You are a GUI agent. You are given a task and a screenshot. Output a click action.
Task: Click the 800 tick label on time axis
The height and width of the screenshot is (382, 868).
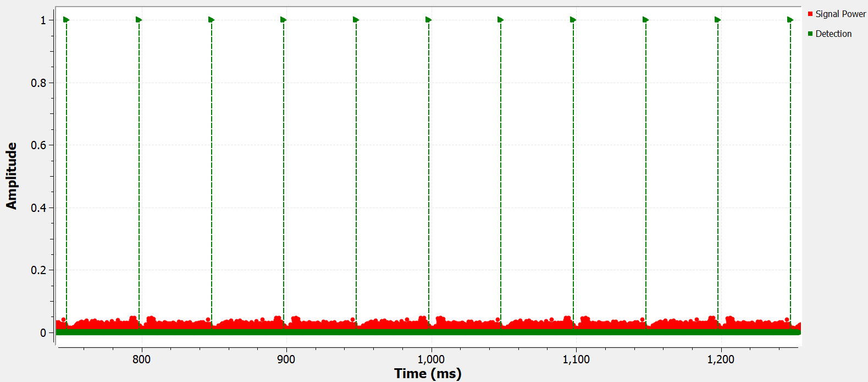click(x=141, y=359)
